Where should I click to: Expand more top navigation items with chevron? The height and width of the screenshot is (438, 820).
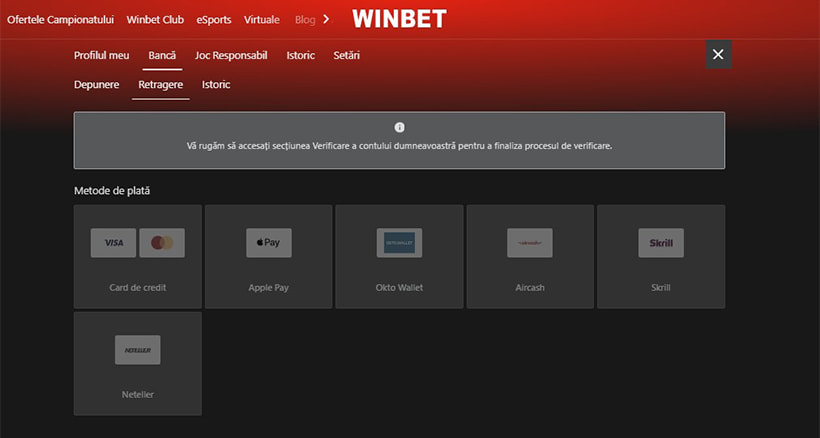(x=326, y=19)
